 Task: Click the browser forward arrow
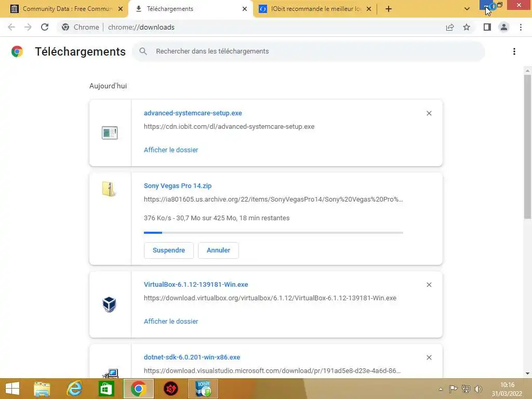[x=28, y=27]
